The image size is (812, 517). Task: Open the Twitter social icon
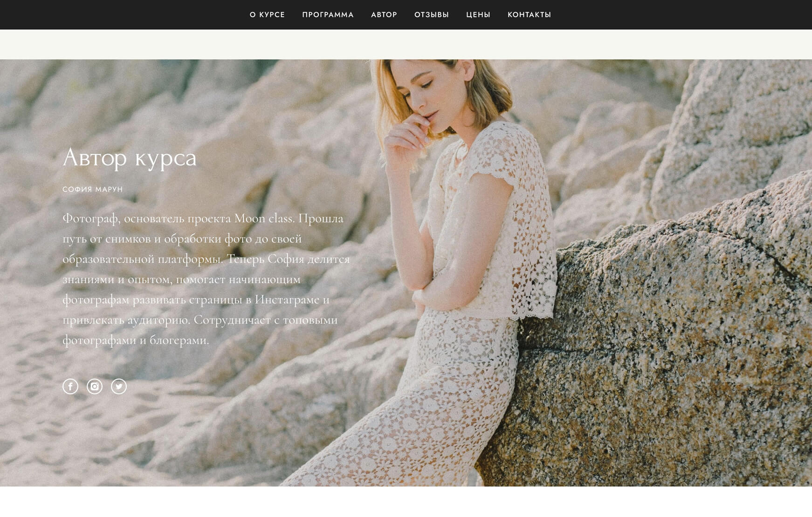tap(119, 387)
